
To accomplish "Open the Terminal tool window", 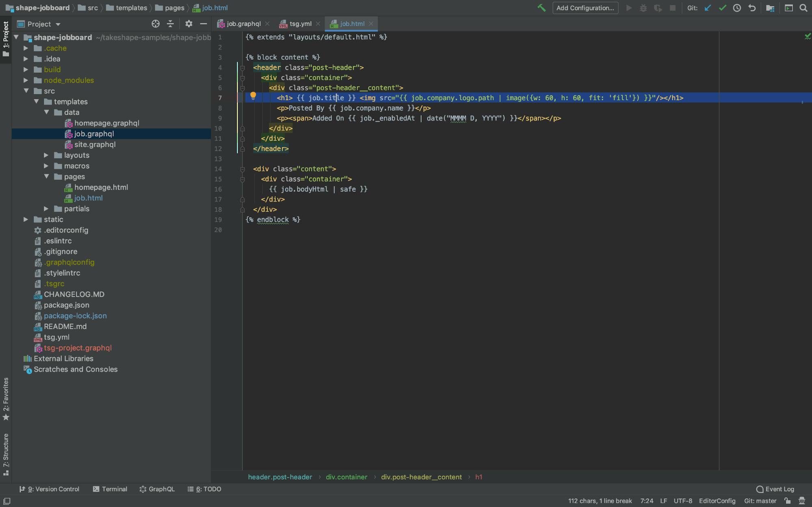I will click(110, 489).
